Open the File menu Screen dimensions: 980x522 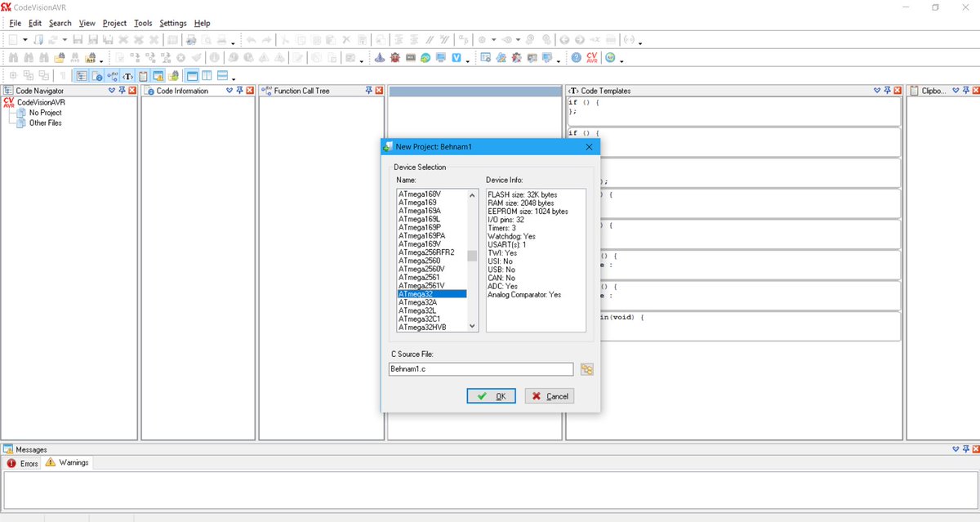click(x=16, y=23)
